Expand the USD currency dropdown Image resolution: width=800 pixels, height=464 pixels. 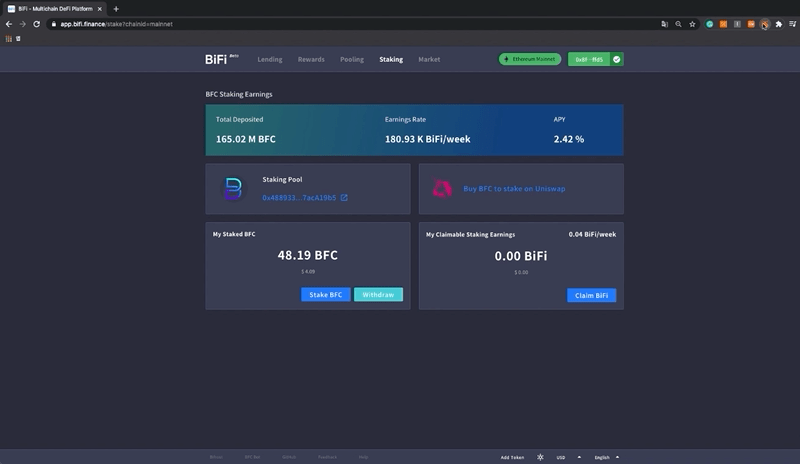568,457
